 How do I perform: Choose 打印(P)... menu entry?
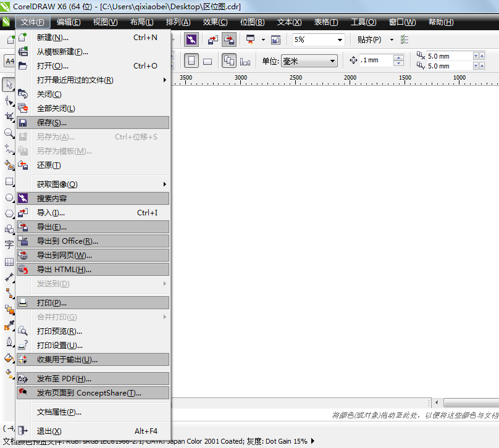click(93, 303)
